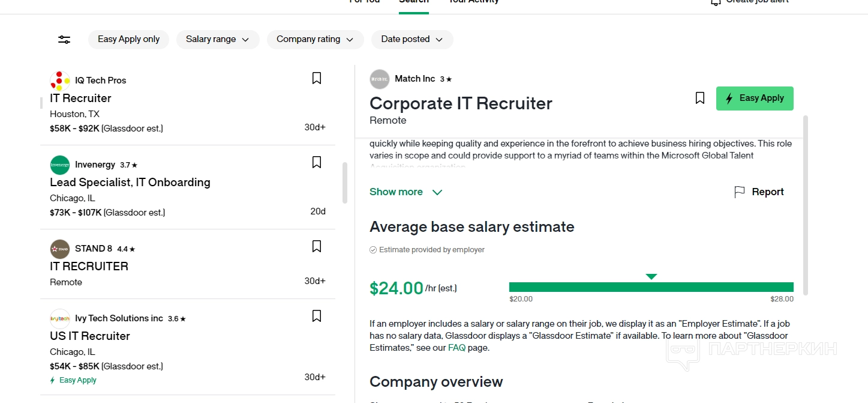Switch to the Search tab
The image size is (868, 403).
(413, 2)
